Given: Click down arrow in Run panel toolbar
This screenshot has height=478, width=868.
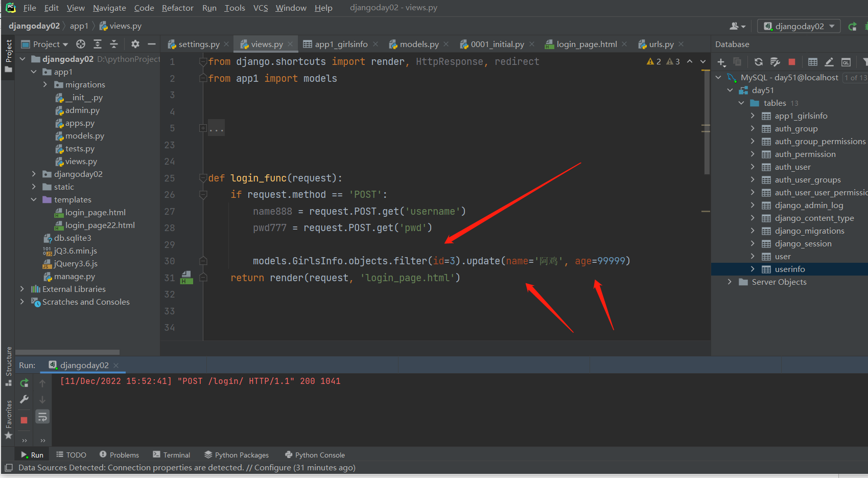Looking at the screenshot, I should tap(42, 399).
